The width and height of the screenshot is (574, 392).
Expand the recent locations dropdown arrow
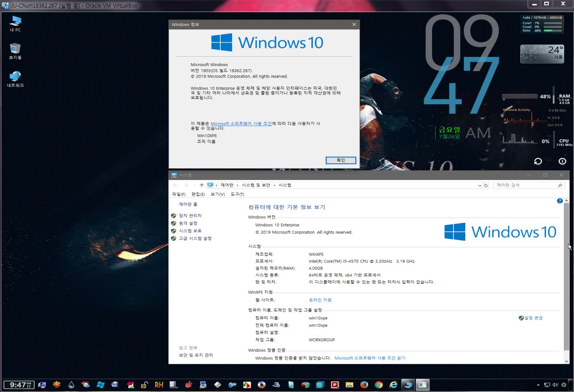pos(193,185)
